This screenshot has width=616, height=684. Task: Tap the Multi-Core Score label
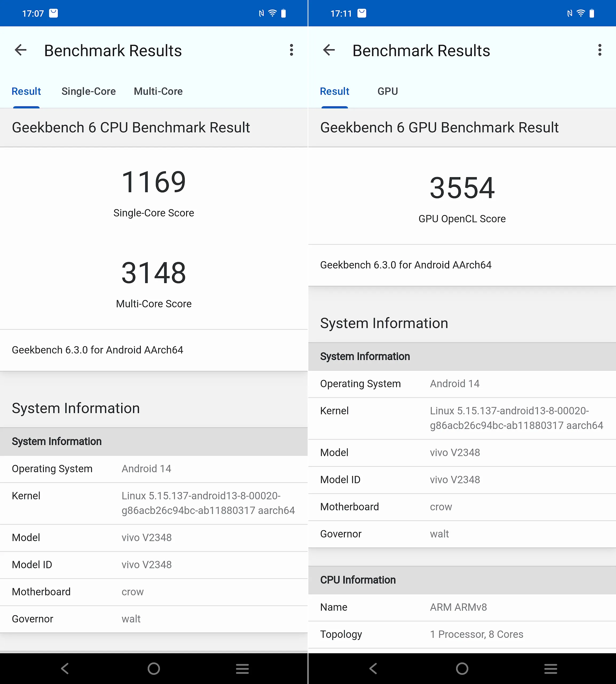coord(154,304)
